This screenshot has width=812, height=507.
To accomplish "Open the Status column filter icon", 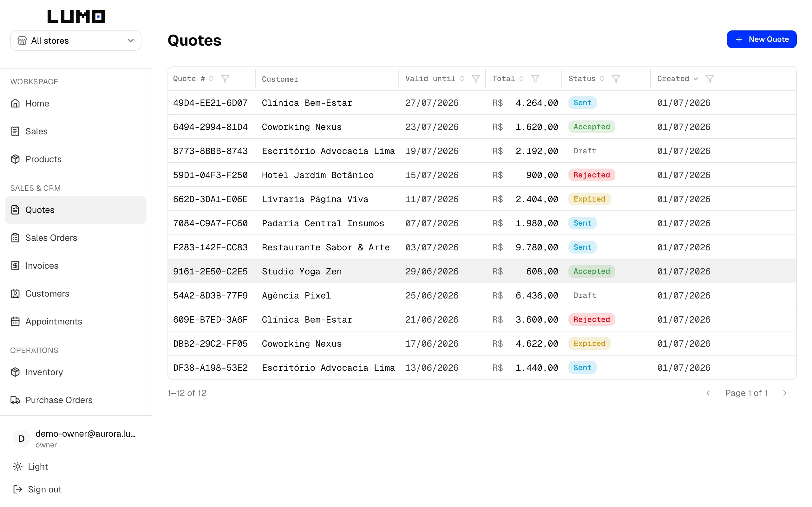I will click(616, 79).
